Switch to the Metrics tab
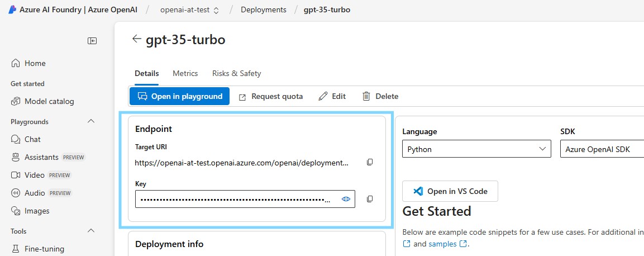This screenshot has width=644, height=256. [x=185, y=73]
